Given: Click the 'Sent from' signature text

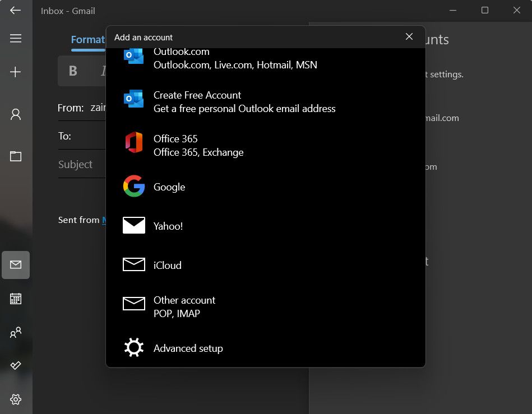Looking at the screenshot, I should click(x=78, y=220).
